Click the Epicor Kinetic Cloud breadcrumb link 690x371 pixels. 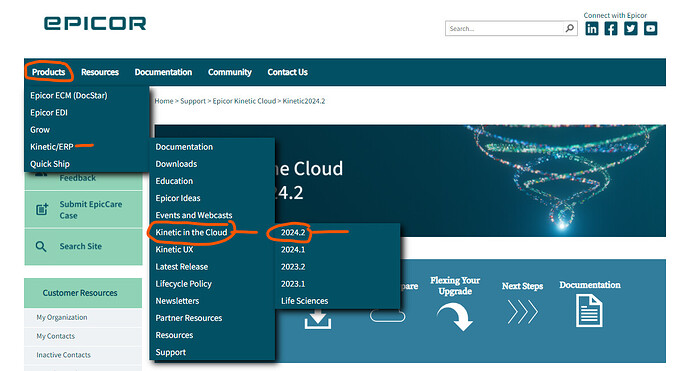244,101
